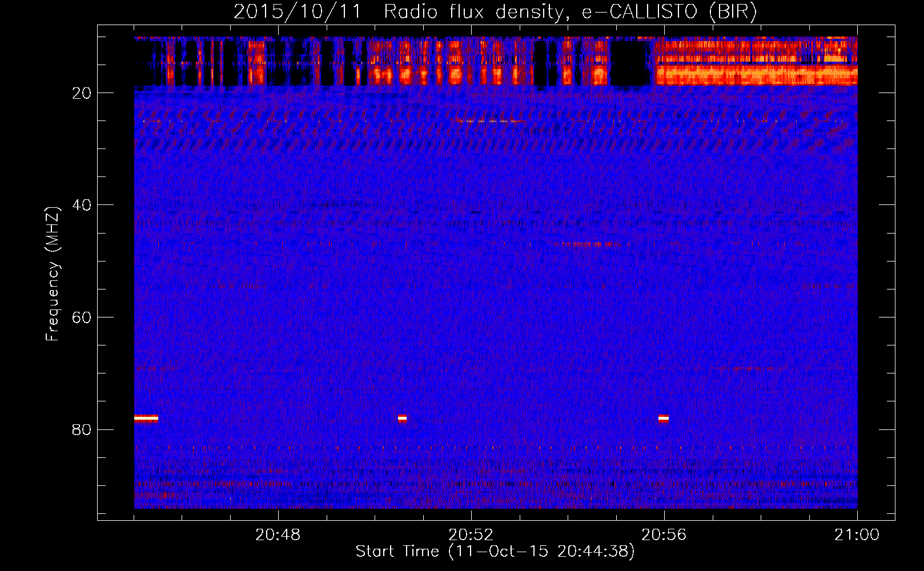Select the "80" tick label on frequency axis

click(x=82, y=429)
